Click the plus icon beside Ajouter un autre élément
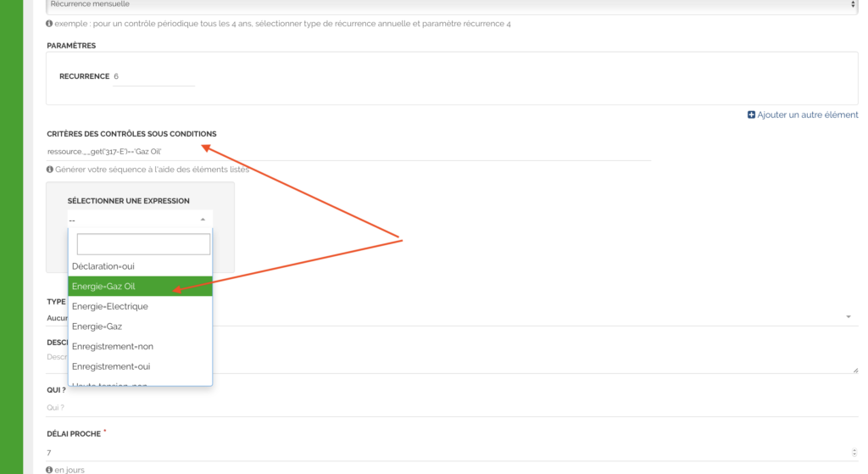 [751, 114]
